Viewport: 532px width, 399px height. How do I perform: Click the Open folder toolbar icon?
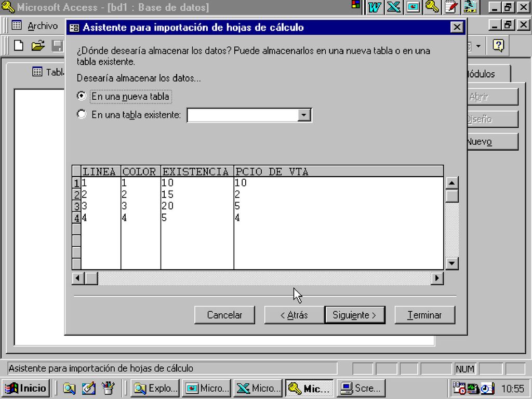(38, 46)
